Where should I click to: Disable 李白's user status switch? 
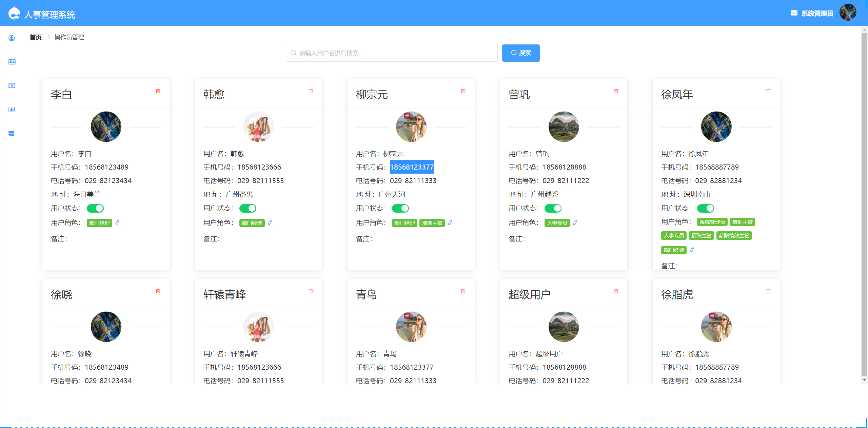tap(95, 208)
